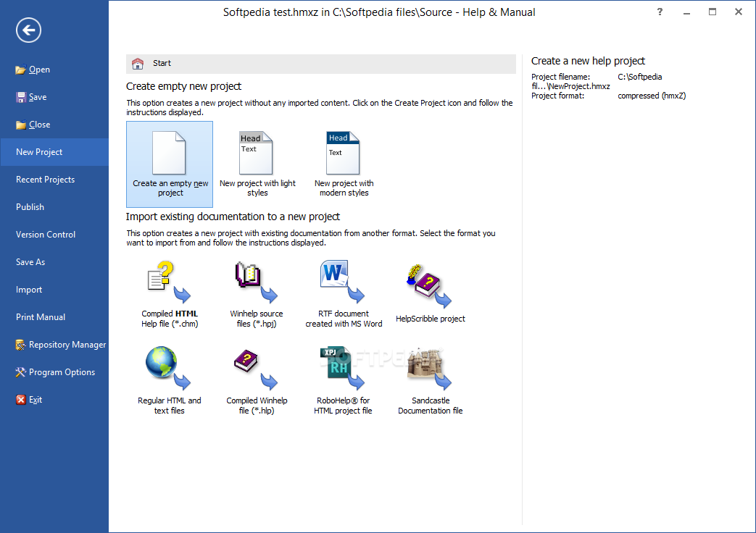The width and height of the screenshot is (756, 533).
Task: Select New Project in the sidebar menu
Action: [x=54, y=152]
